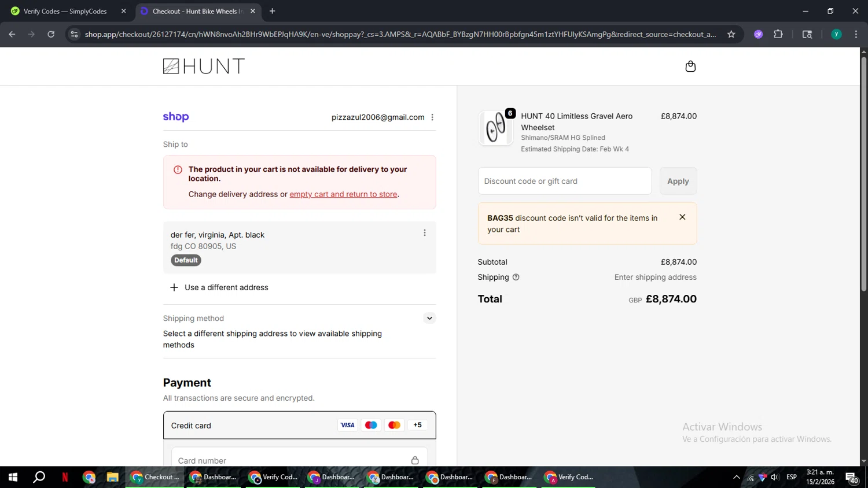View site information icon in address bar
The image size is (868, 488).
click(74, 35)
